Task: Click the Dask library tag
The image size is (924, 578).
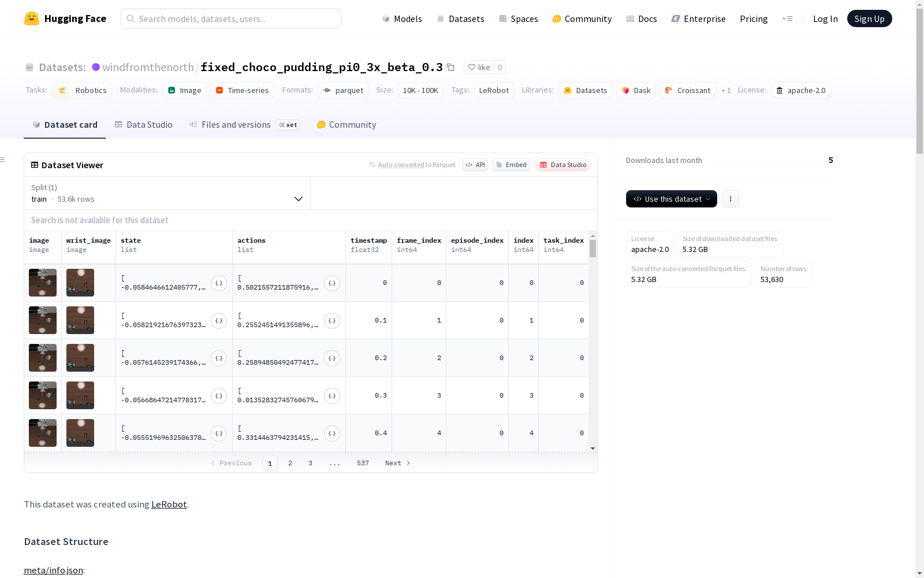Action: point(636,90)
